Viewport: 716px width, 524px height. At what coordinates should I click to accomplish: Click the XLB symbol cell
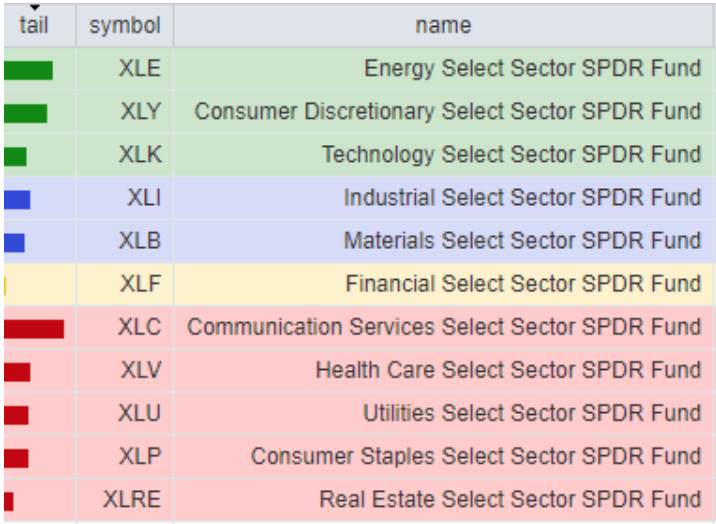pyautogui.click(x=139, y=241)
